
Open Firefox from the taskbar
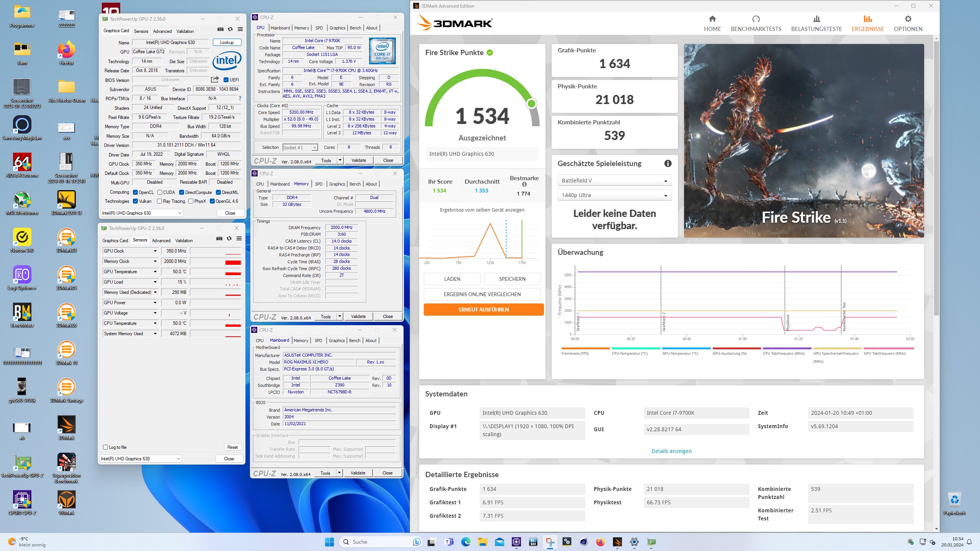(600, 542)
